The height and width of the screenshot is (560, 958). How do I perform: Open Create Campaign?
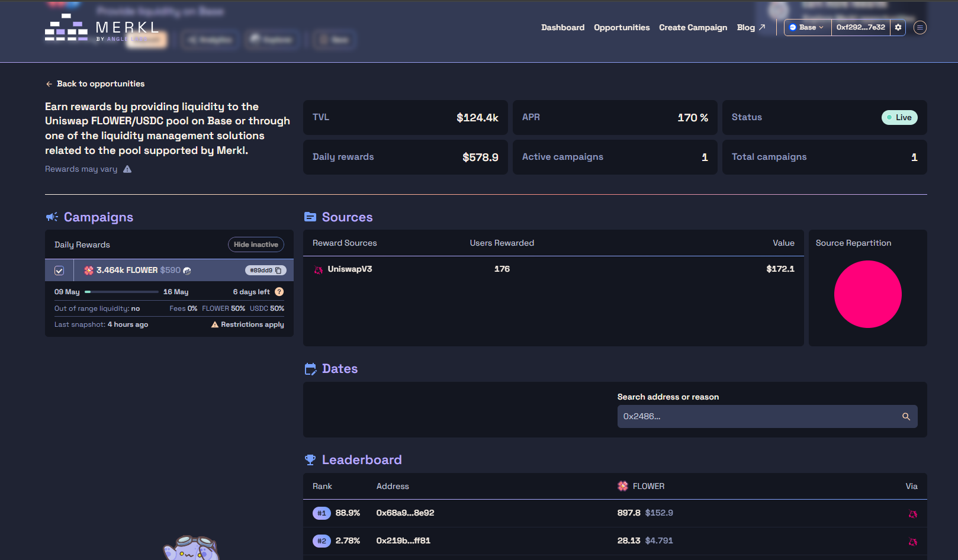tap(693, 27)
